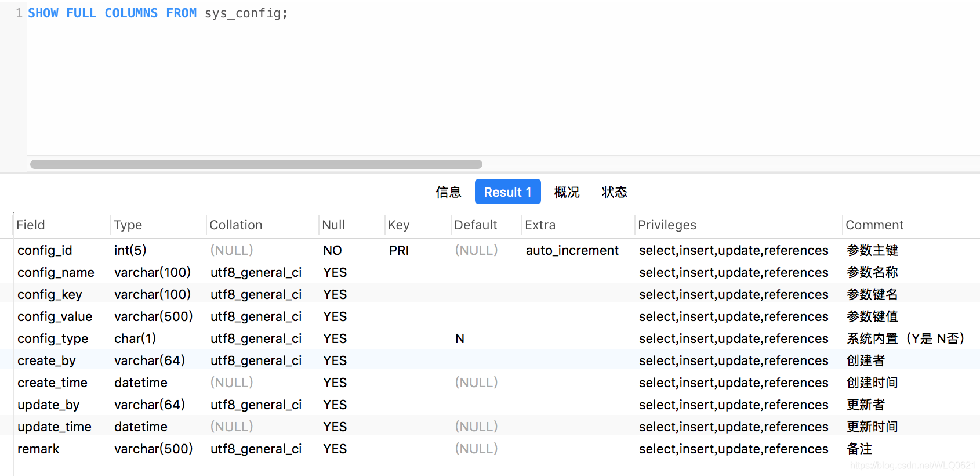
Task: Click the 参数键值 comment cell
Action: [x=872, y=316]
